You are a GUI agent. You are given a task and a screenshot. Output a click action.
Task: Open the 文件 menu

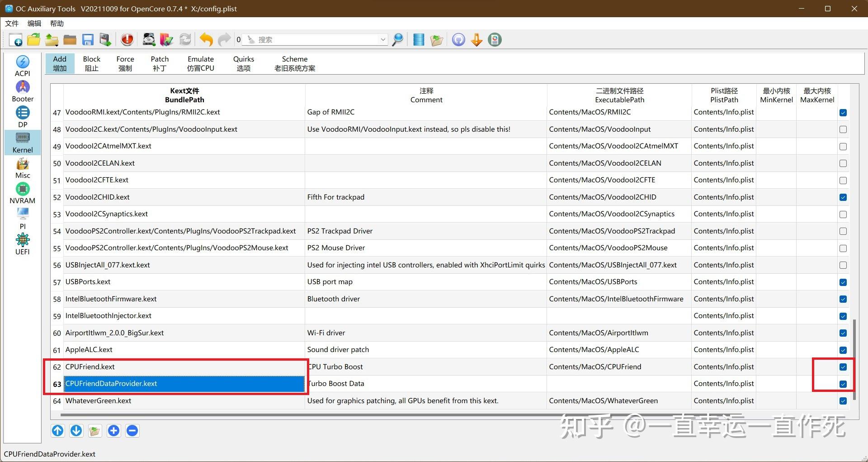pos(12,24)
